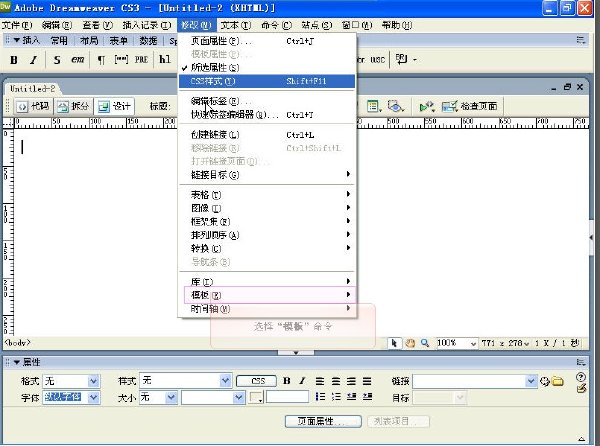Image resolution: width=600 pixels, height=446 pixels.
Task: Click the Validate markup icon
Action: [427, 106]
